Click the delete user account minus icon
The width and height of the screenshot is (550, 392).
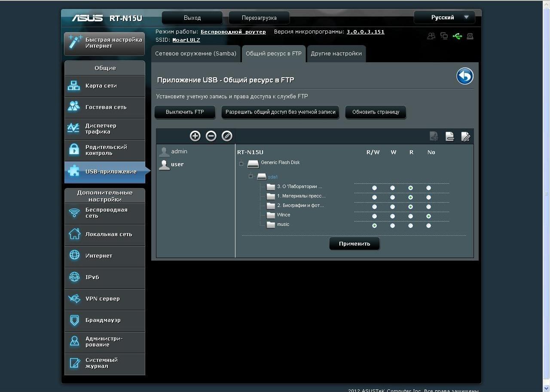click(x=211, y=136)
